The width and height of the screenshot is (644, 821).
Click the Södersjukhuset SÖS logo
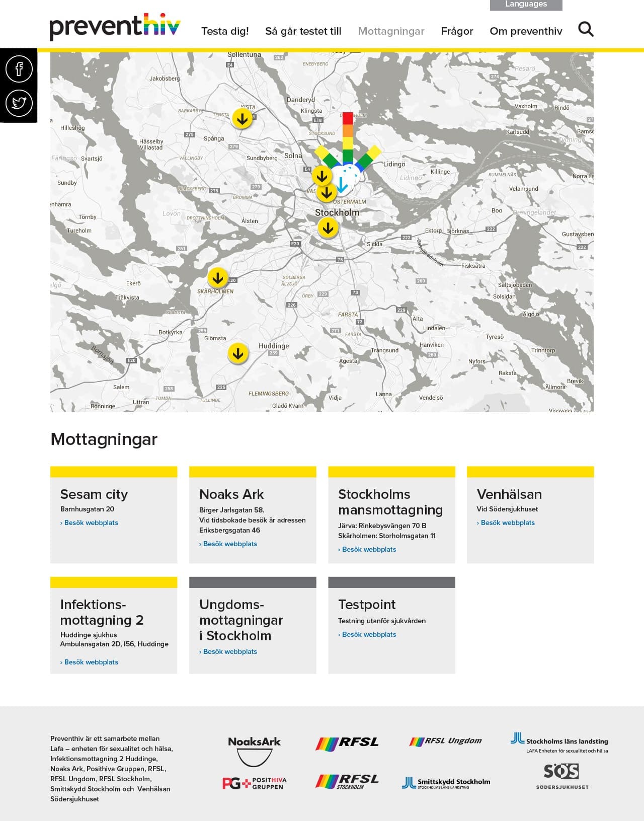(562, 776)
